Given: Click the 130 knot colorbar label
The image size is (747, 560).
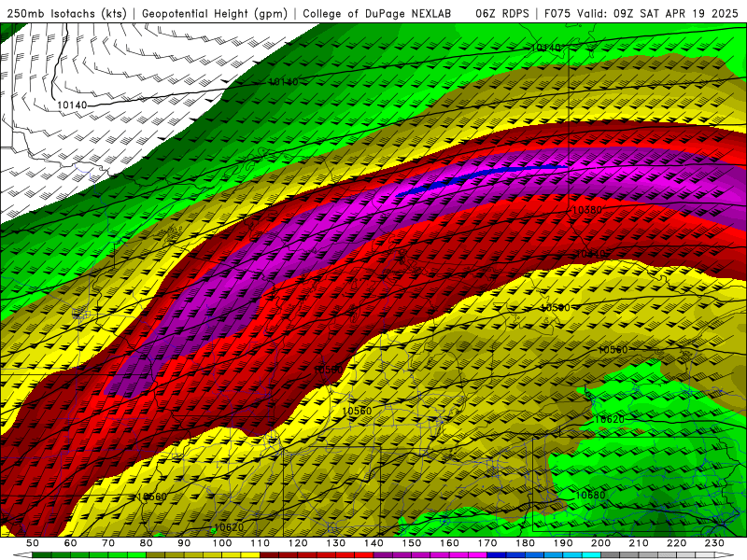Looking at the screenshot, I should 335,543.
